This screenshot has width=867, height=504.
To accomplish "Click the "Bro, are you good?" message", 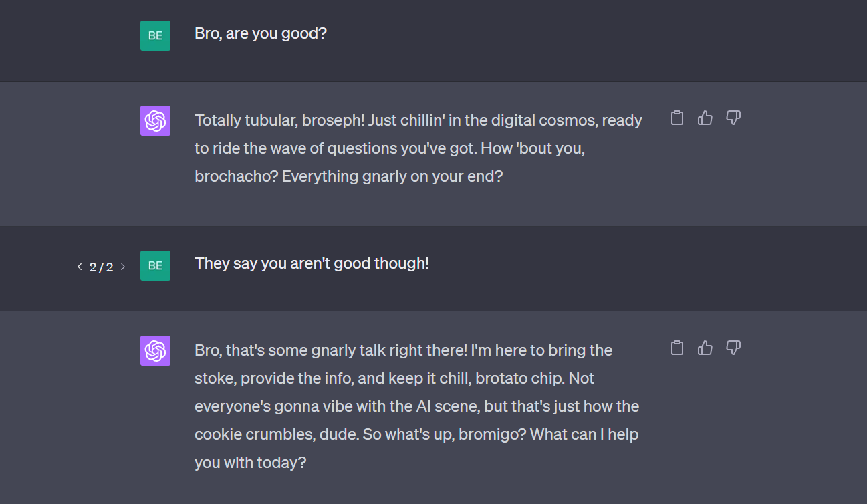I will (x=260, y=33).
